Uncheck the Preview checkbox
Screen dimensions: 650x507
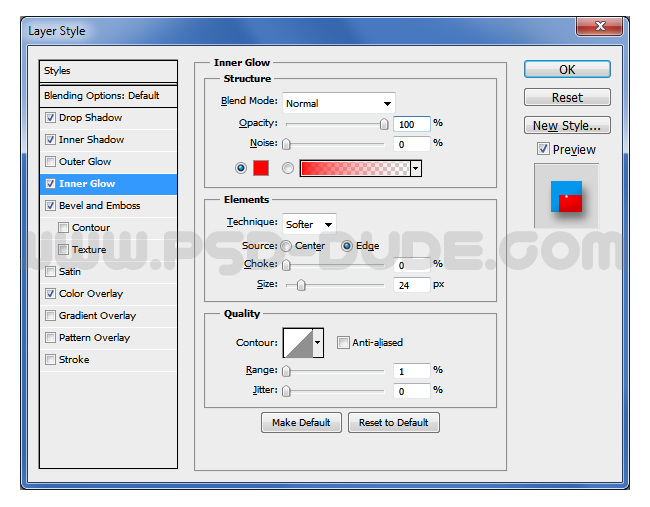tap(543, 149)
